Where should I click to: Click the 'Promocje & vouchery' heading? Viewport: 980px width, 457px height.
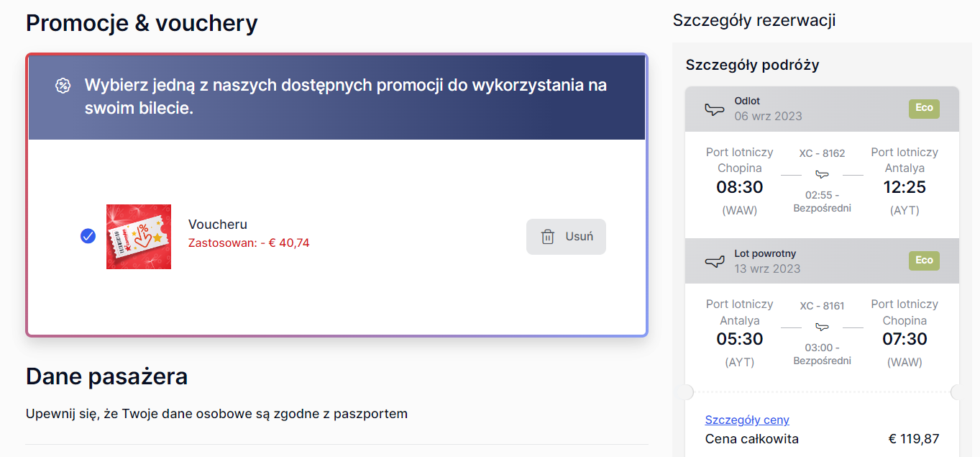(x=142, y=23)
